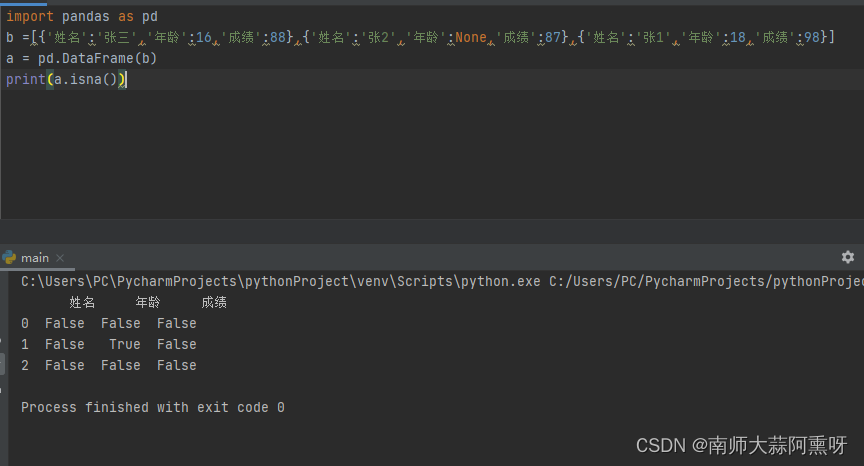Click the python.exe path in console output

coord(280,281)
